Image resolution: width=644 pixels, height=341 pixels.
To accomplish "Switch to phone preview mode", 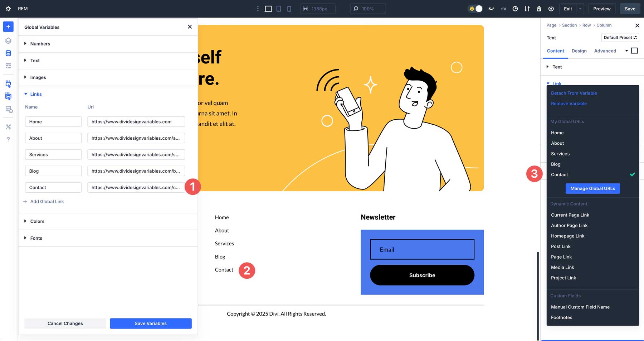I will pyautogui.click(x=289, y=9).
